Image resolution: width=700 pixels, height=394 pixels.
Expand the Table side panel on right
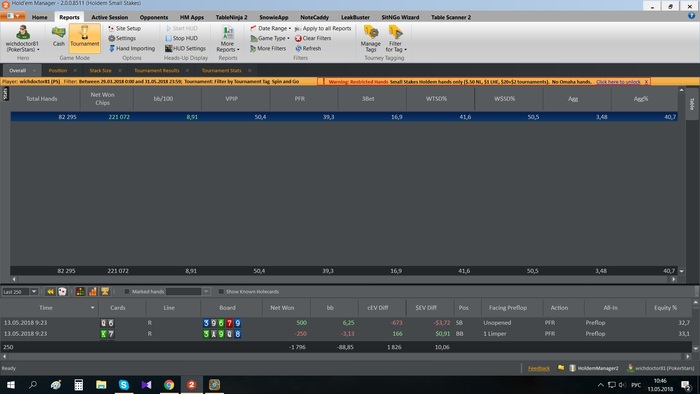coord(692,104)
